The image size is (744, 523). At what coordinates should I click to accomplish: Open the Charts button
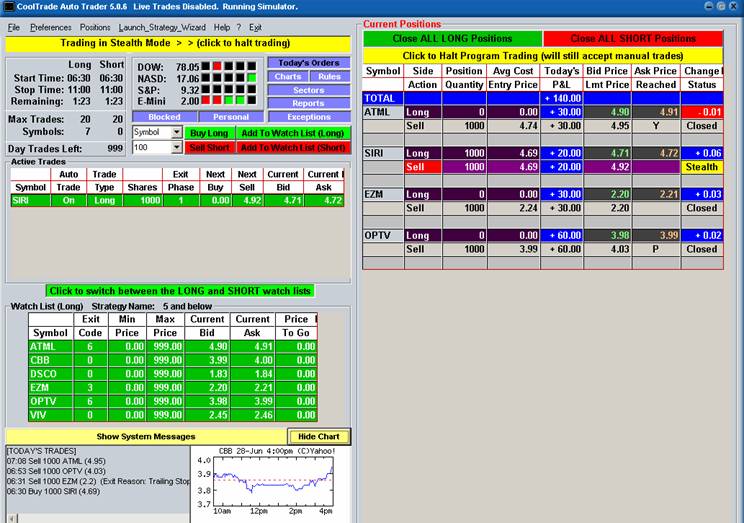[x=288, y=76]
